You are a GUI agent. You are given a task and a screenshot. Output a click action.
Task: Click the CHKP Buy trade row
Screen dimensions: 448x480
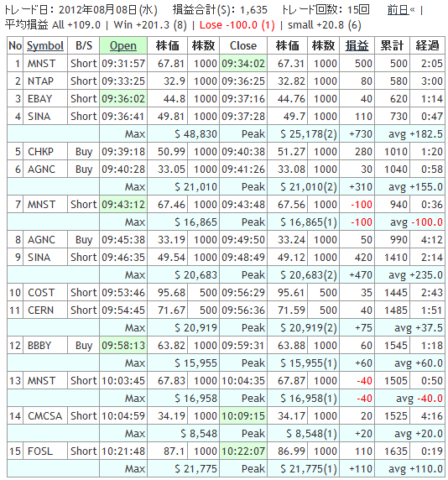[226, 151]
